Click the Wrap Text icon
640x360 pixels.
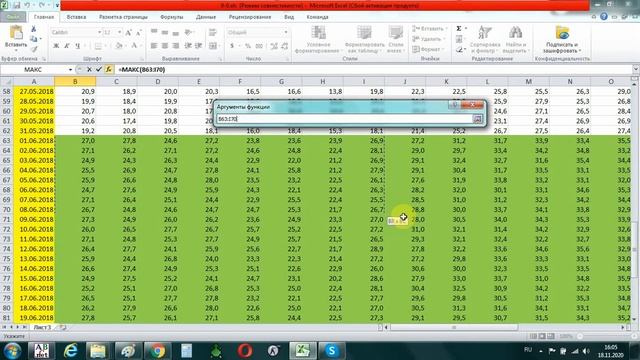coord(213,32)
